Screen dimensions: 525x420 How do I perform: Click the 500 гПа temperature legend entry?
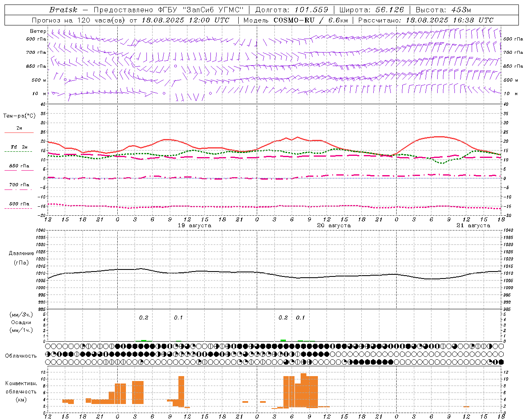(x=19, y=204)
